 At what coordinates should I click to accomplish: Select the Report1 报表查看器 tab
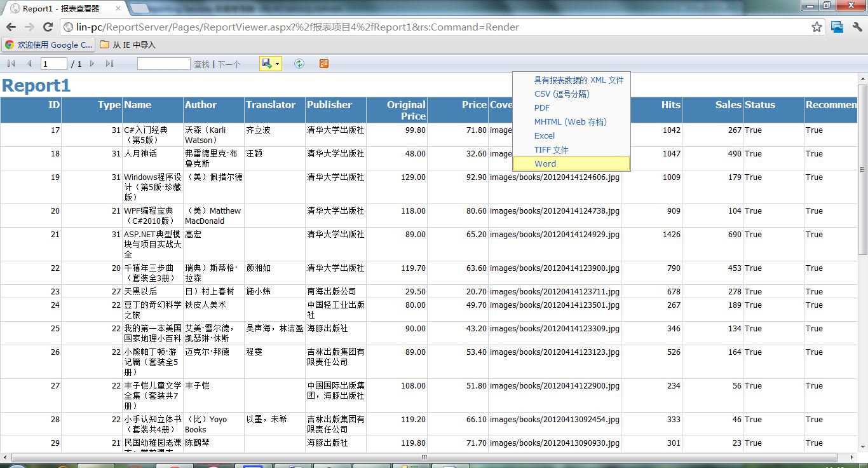pyautogui.click(x=64, y=9)
